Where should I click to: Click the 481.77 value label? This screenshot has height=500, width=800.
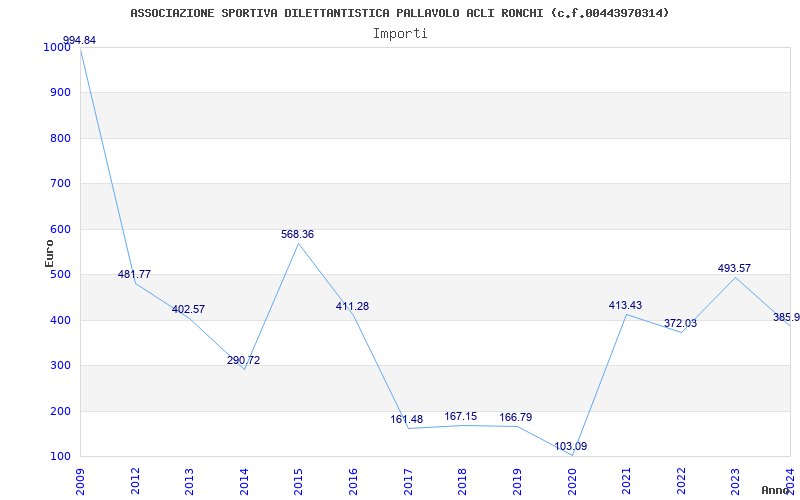point(134,274)
